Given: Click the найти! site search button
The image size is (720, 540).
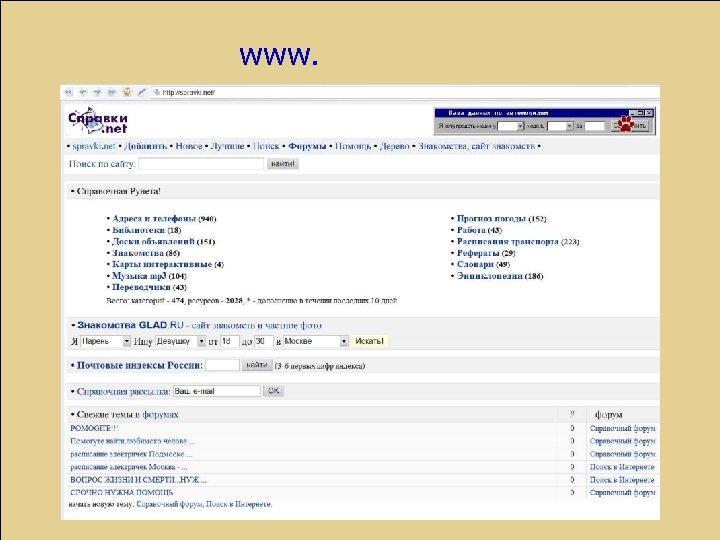Looking at the screenshot, I should 283,163.
